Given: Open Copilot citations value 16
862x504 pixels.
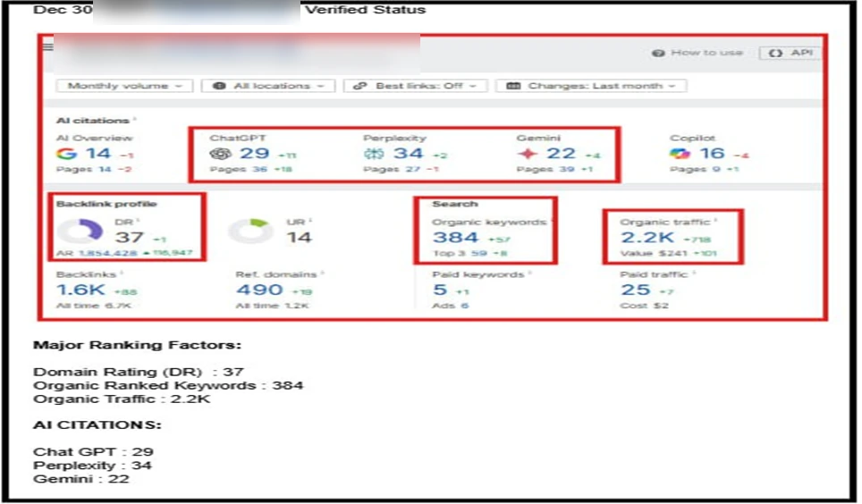Looking at the screenshot, I should [712, 154].
